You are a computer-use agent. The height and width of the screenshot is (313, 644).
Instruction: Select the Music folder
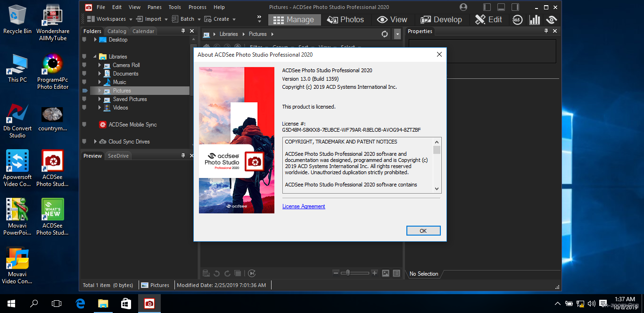coord(119,82)
